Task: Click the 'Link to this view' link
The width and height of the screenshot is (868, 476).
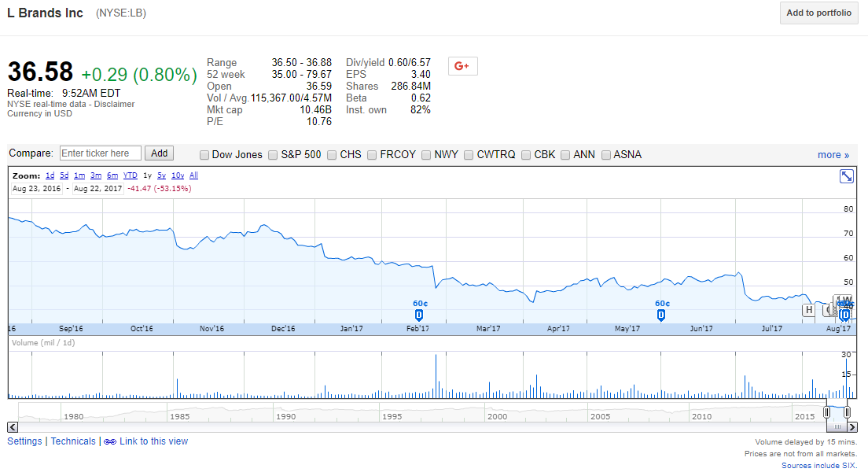Action: pyautogui.click(x=154, y=441)
